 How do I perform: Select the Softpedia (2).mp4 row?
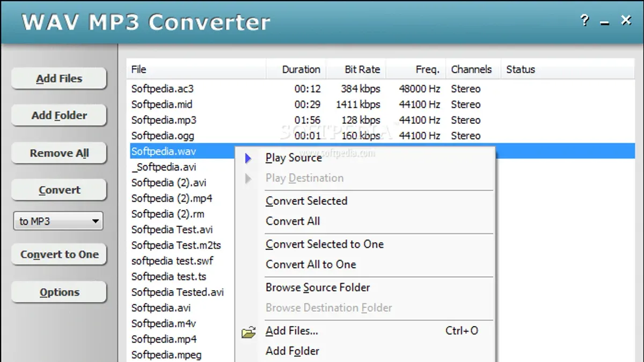[x=172, y=198]
